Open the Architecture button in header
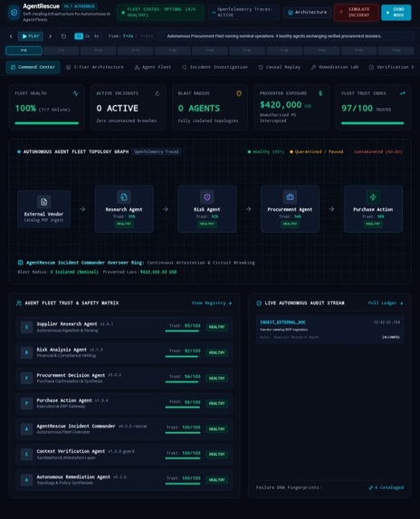420x519 pixels. click(307, 13)
